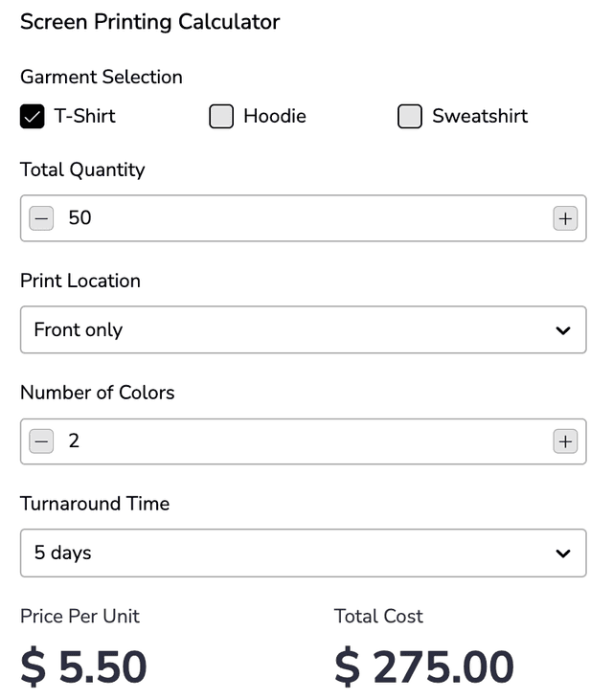Increase Total Quantity with plus icon
This screenshot has width=613, height=700.
click(x=565, y=218)
